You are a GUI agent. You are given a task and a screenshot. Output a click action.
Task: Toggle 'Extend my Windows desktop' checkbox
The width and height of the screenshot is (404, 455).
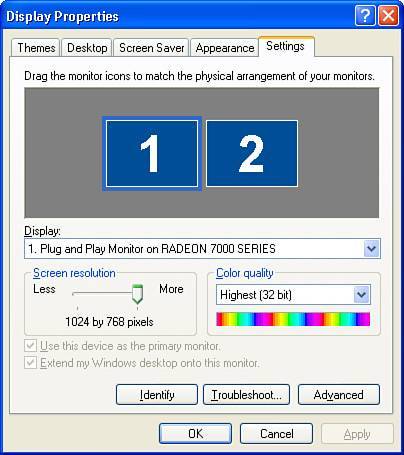click(x=31, y=362)
